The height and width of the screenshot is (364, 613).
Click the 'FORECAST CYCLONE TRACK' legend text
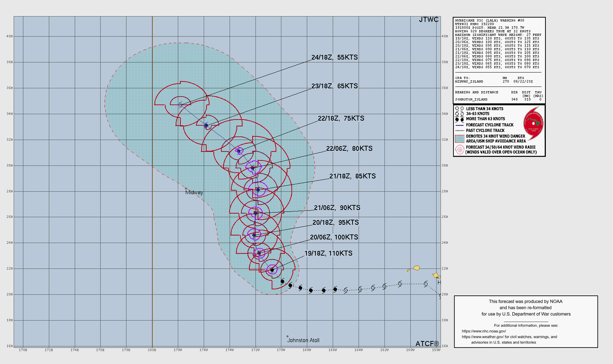pos(490,125)
